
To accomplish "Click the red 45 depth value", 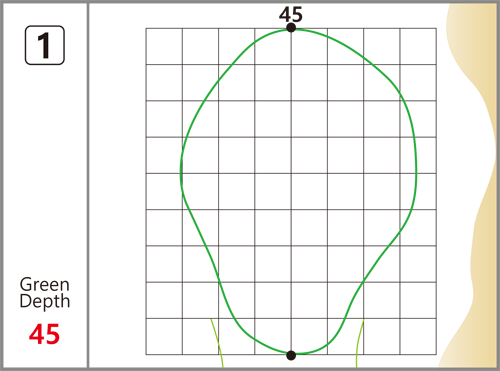I will point(44,334).
